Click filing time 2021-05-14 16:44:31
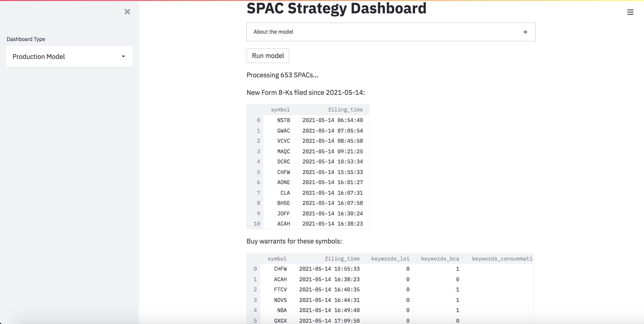644x324 pixels. point(329,300)
